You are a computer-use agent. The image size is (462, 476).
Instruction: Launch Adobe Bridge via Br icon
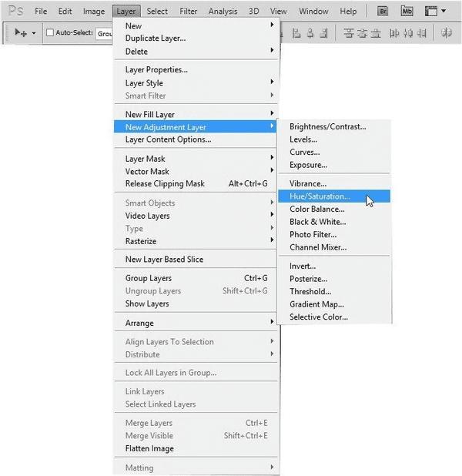[383, 12]
